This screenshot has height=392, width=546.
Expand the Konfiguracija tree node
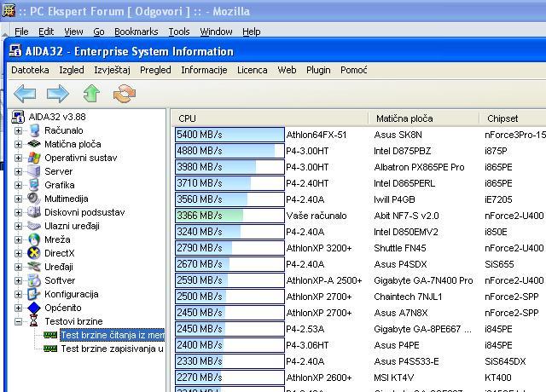[x=19, y=294]
